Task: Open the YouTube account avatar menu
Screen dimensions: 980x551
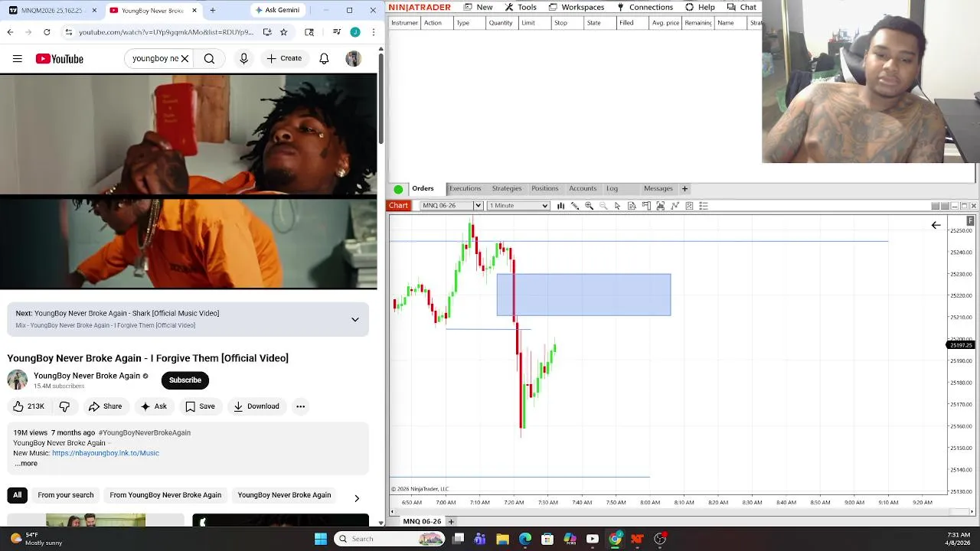Action: point(353,59)
